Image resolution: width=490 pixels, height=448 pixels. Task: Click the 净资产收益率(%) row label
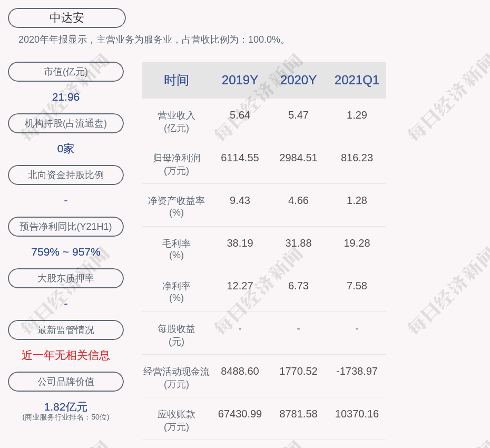click(x=177, y=206)
